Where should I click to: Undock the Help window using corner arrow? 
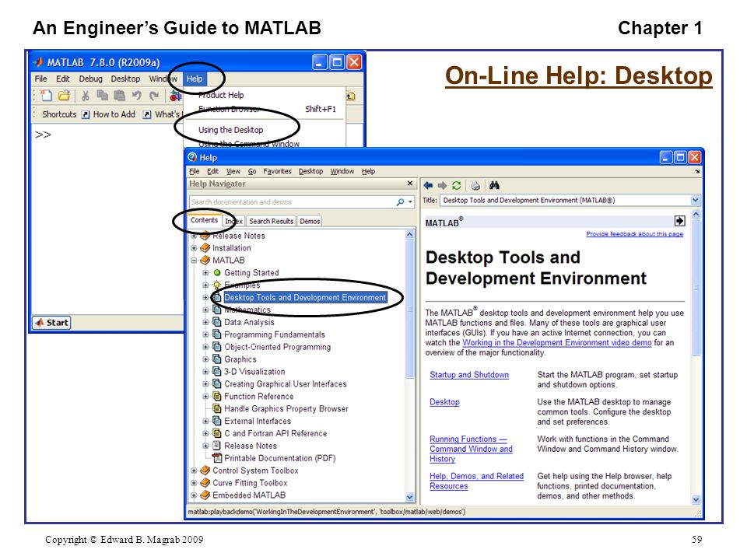tap(697, 171)
